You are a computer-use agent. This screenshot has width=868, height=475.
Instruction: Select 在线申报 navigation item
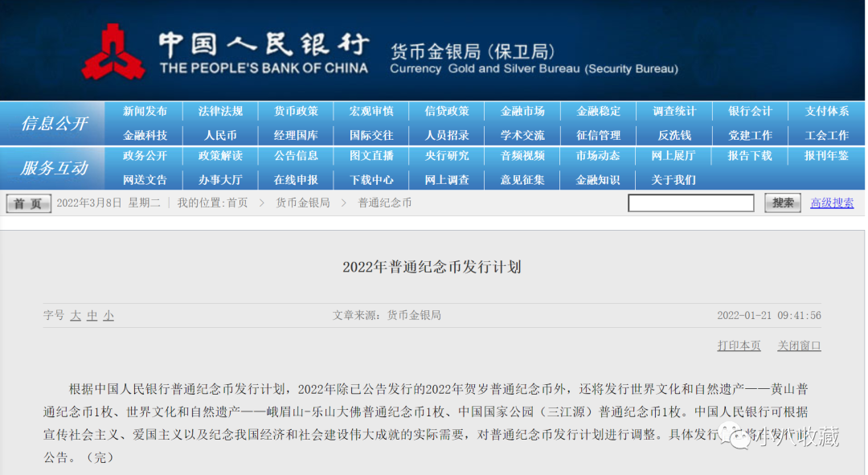296,180
